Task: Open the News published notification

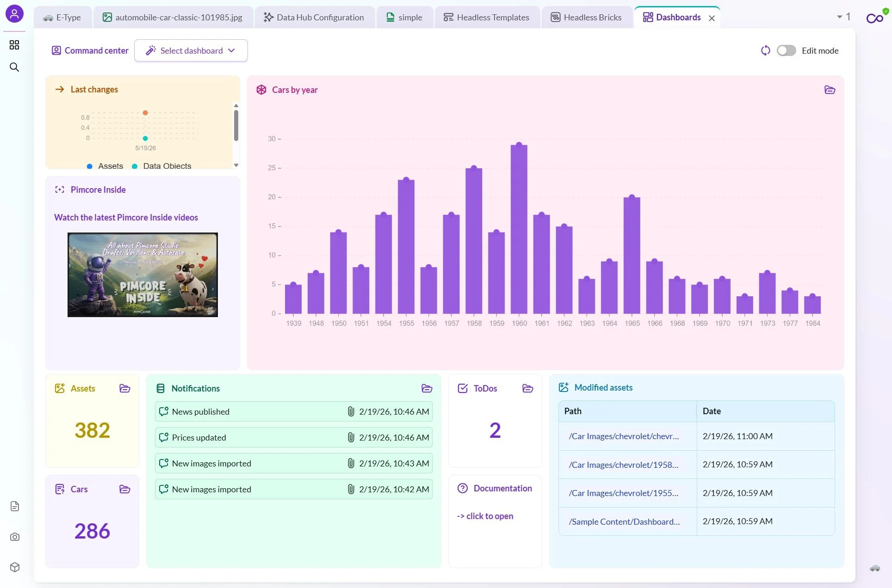Action: coord(294,411)
